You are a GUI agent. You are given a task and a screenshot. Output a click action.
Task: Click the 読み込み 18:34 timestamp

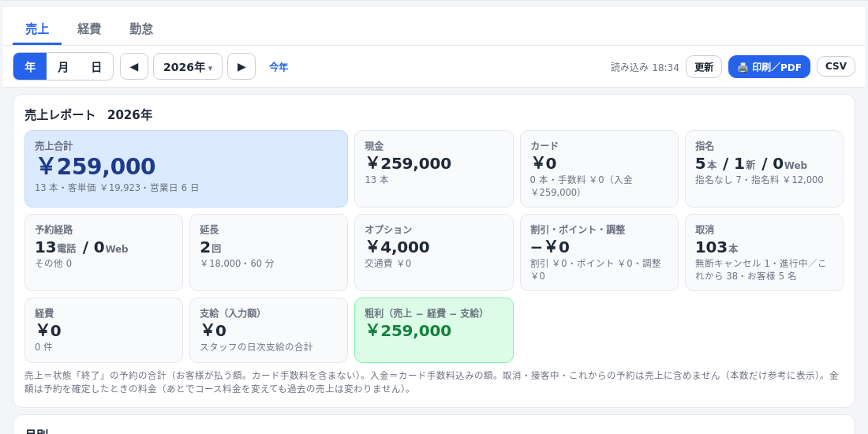pos(645,68)
